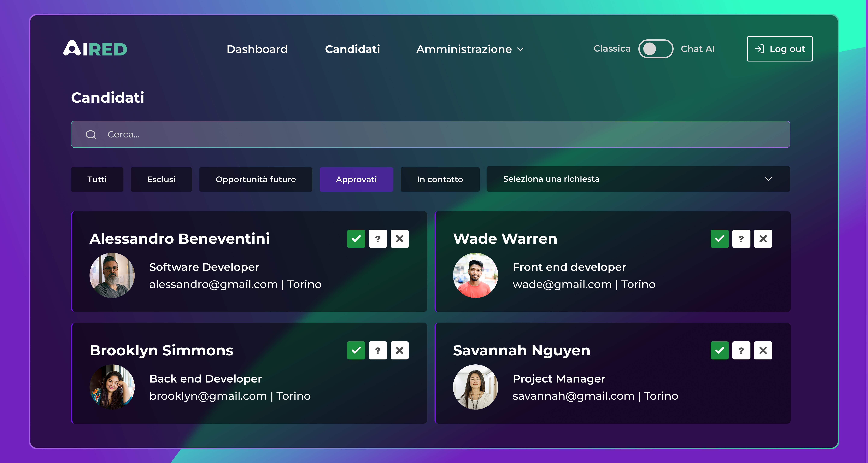The width and height of the screenshot is (868, 463).
Task: Click the Project Manager role text
Action: [x=559, y=379]
